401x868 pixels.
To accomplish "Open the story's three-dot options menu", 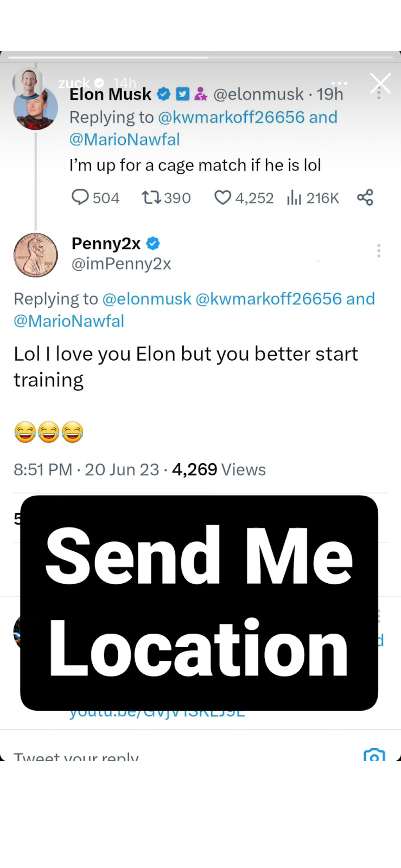I will [x=340, y=84].
